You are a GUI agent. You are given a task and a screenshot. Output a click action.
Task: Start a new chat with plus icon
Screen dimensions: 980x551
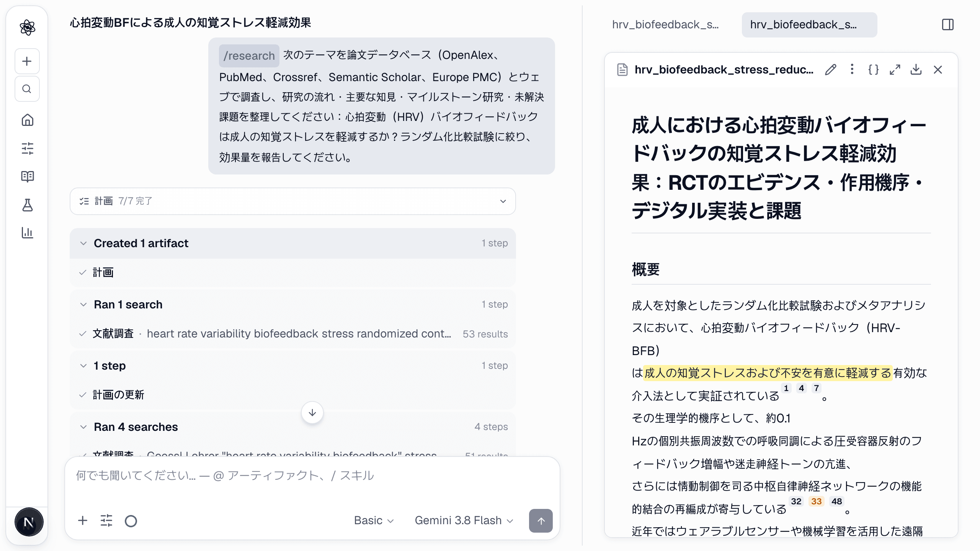click(27, 61)
